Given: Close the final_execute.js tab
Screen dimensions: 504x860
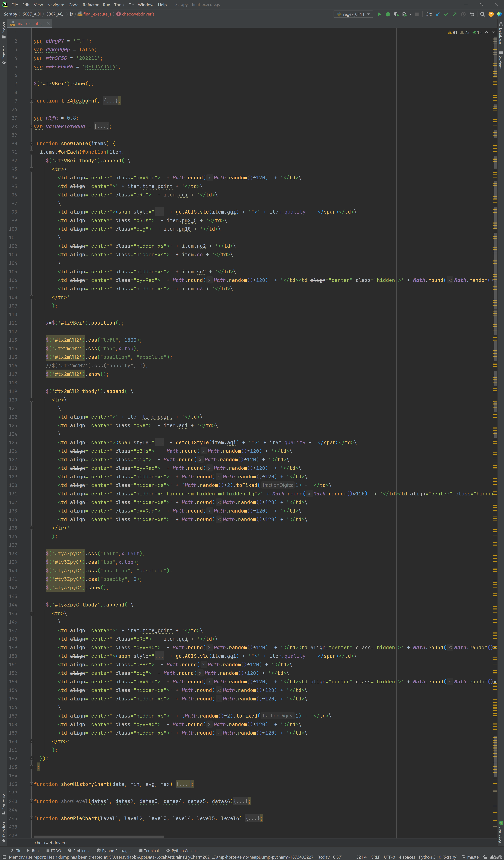Looking at the screenshot, I should click(48, 24).
